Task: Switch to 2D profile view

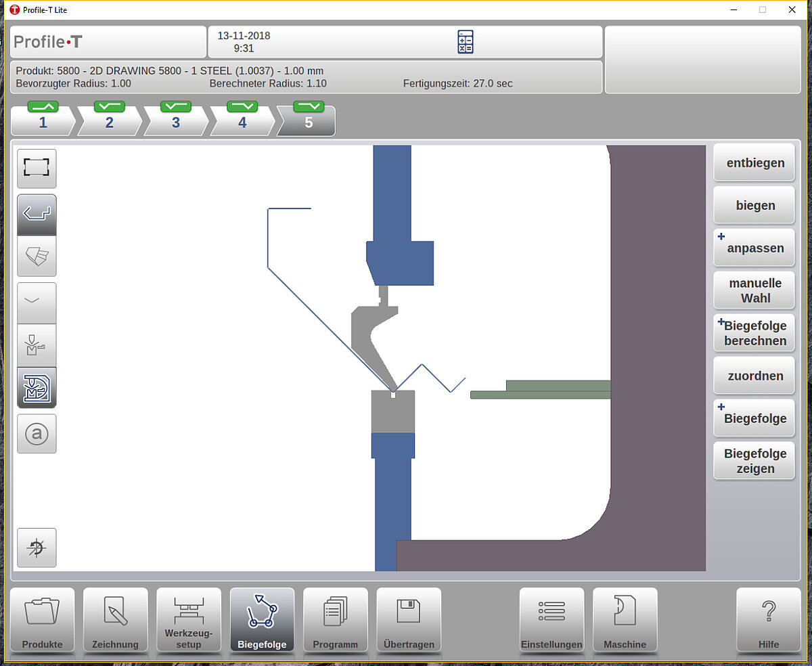Action: [37, 215]
